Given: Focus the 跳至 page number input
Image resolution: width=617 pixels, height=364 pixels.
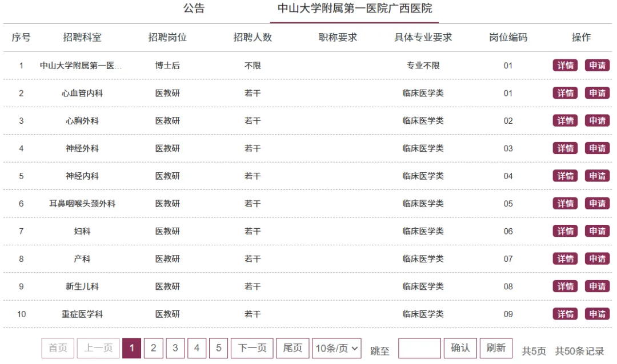Looking at the screenshot, I should (419, 348).
